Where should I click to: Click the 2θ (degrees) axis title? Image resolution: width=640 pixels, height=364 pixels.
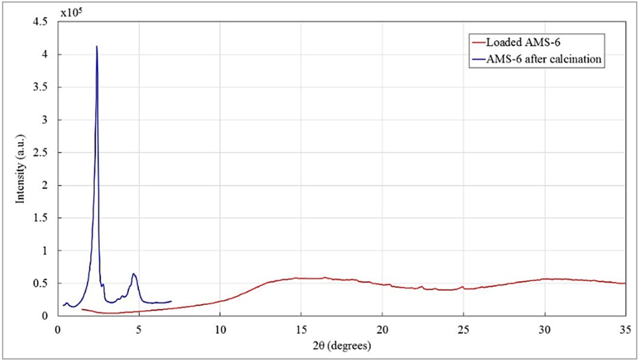[342, 346]
